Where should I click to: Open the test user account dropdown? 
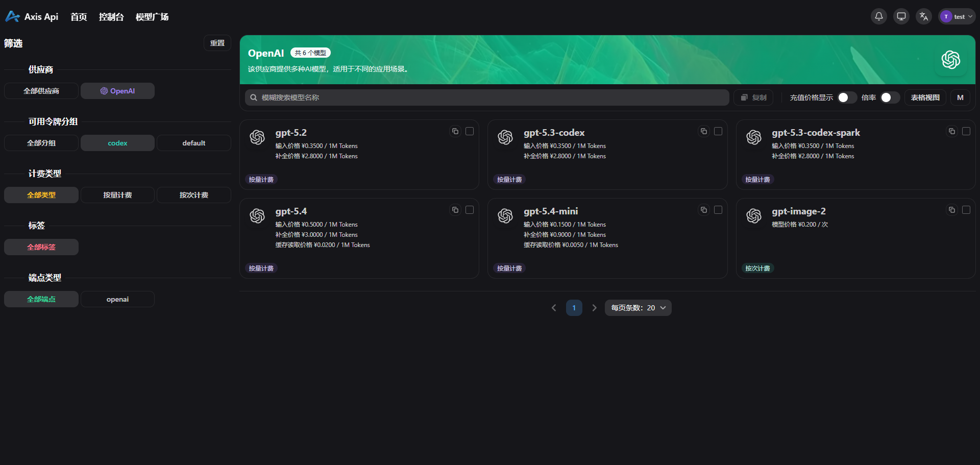coord(957,16)
